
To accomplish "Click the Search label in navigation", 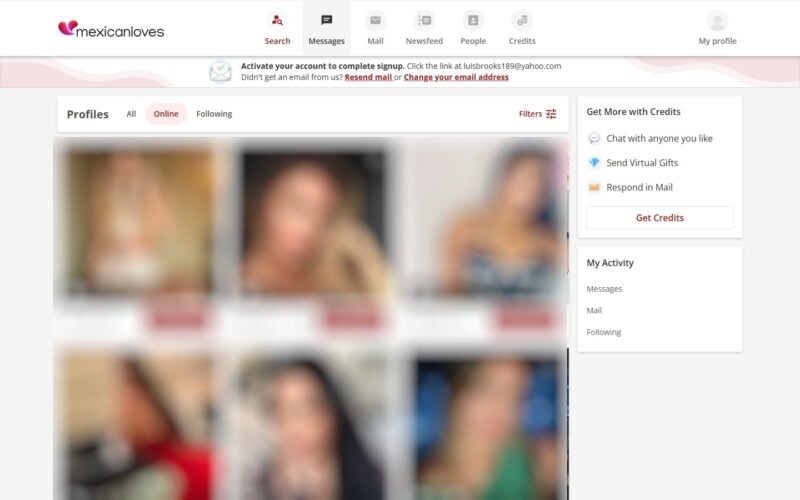I will coord(277,41).
